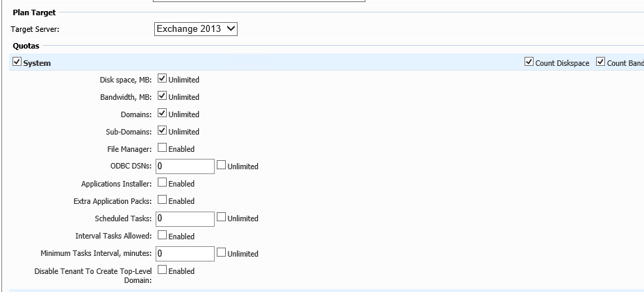644x292 pixels.
Task: Check Unlimited for Scheduled Tasks
Action: 222,217
